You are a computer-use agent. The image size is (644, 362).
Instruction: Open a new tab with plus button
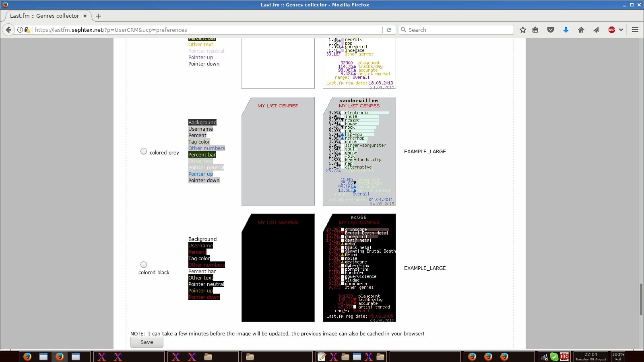98,16
